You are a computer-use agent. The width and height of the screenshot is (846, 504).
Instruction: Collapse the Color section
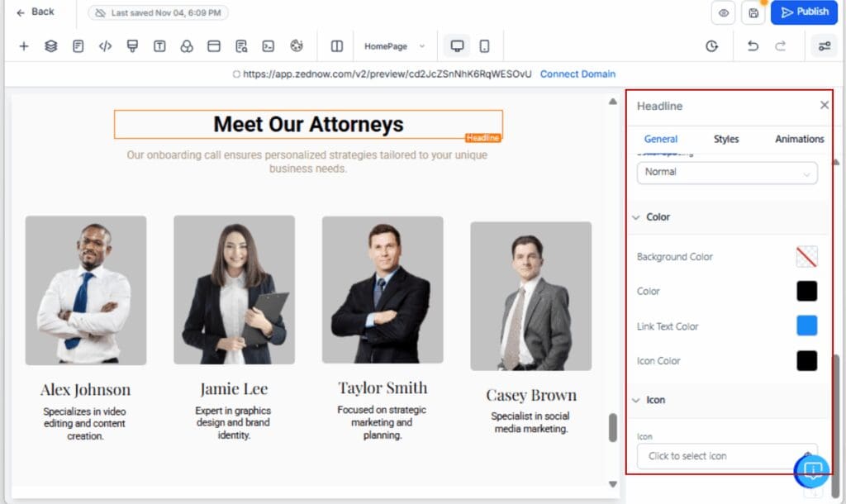pos(634,216)
